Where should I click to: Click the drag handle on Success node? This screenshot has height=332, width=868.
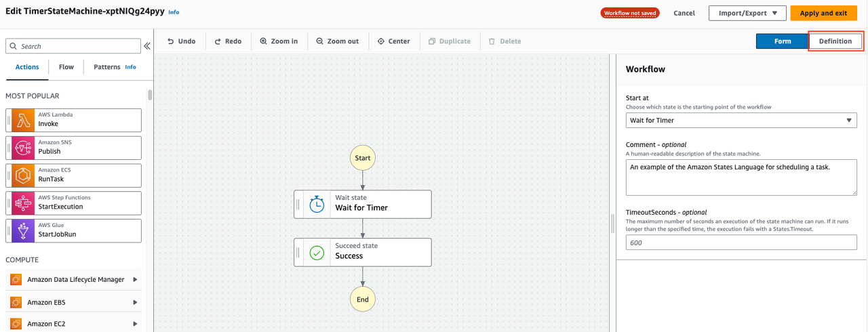coord(298,253)
